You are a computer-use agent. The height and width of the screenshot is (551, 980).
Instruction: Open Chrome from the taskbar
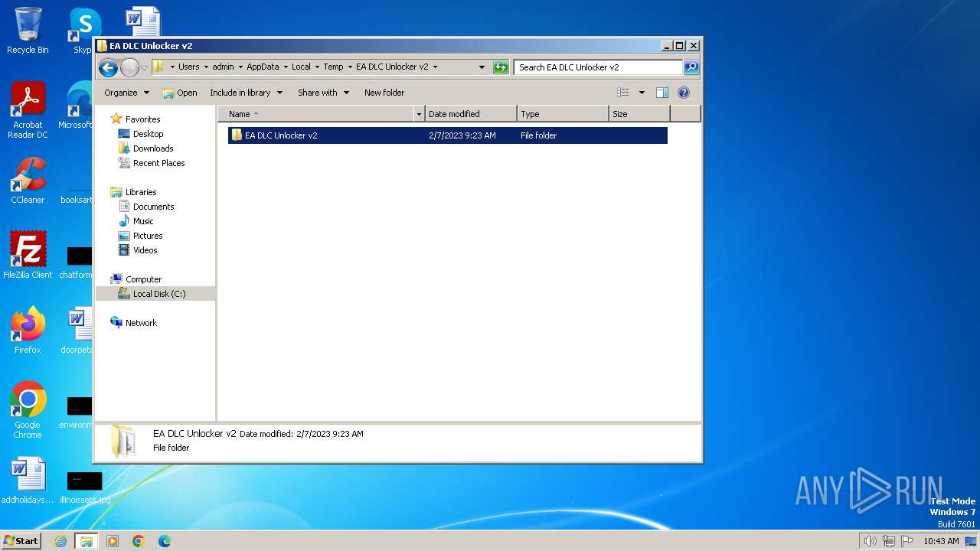pos(139,541)
